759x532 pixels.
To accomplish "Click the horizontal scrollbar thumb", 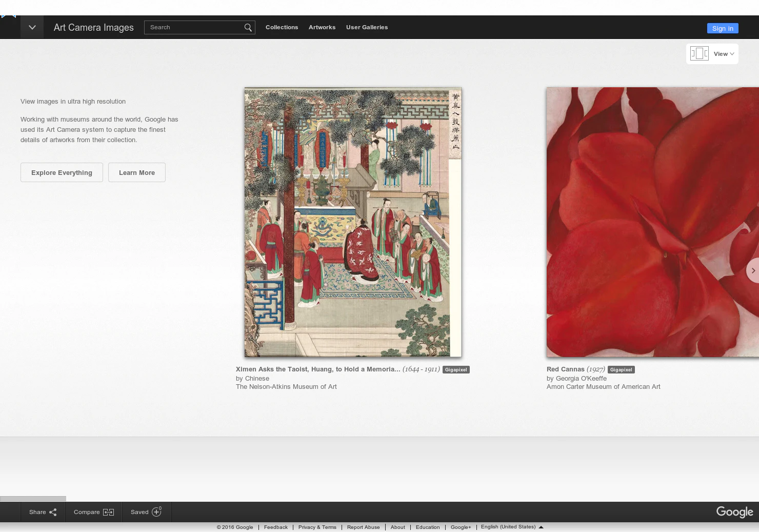I will click(33, 499).
